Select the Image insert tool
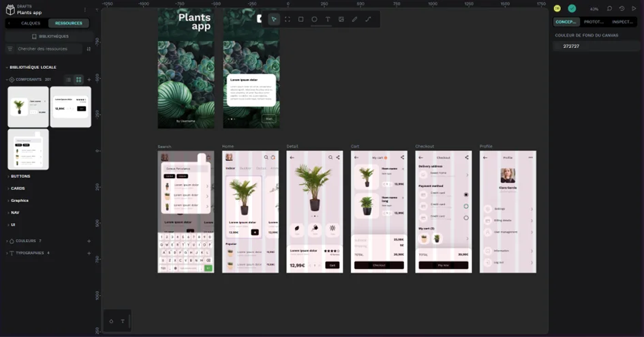 (x=341, y=19)
